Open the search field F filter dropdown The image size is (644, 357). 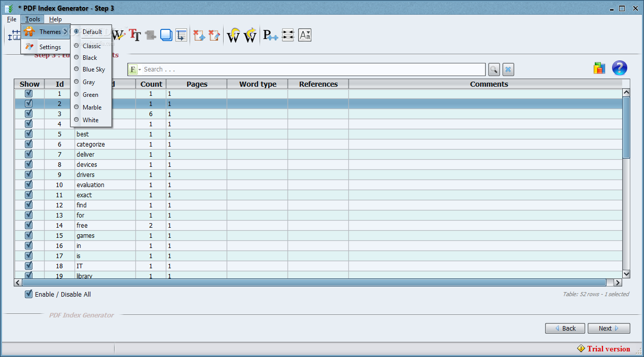tap(135, 69)
